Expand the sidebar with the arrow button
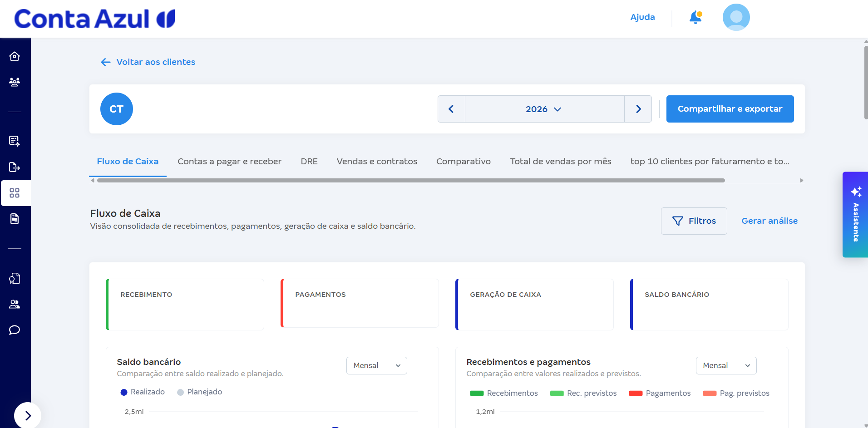Image resolution: width=868 pixels, height=428 pixels. tap(28, 415)
